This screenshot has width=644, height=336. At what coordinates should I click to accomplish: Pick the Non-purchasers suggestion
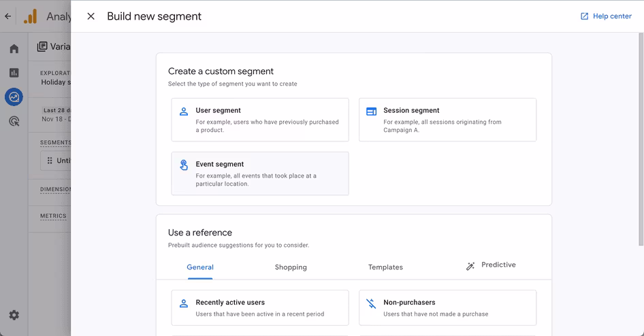[448, 307]
